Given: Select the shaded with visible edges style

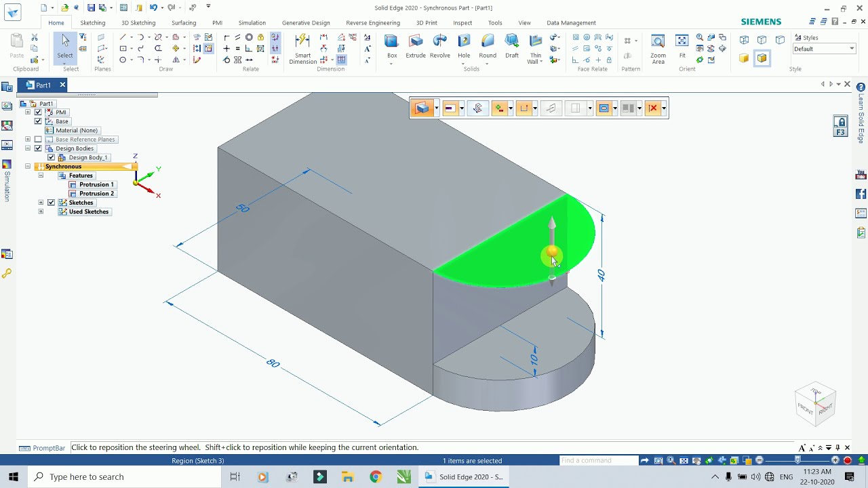Looking at the screenshot, I should click(762, 58).
